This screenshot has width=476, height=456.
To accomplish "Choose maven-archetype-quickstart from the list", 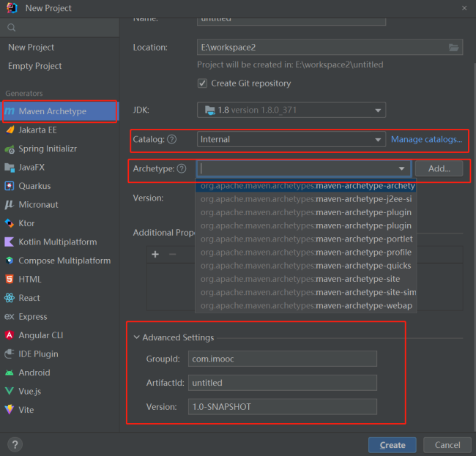I will point(305,266).
